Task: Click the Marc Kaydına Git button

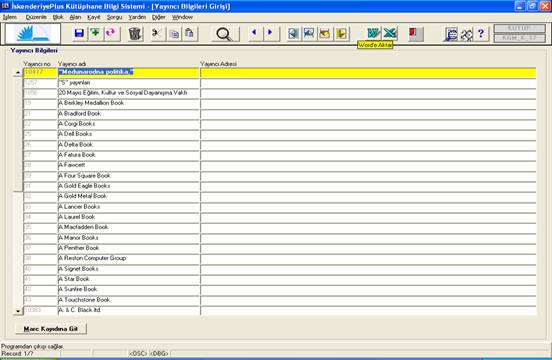Action: pos(51,329)
